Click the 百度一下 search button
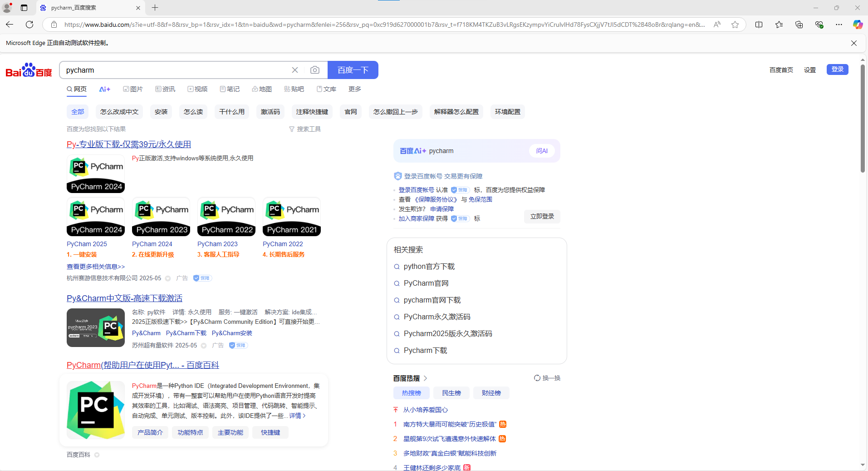The image size is (868, 471). tap(353, 70)
